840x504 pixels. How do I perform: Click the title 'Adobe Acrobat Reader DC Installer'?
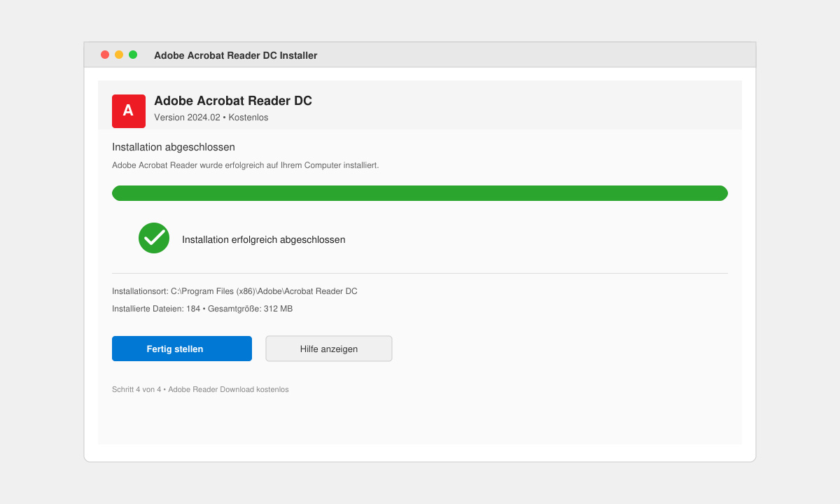coord(236,55)
